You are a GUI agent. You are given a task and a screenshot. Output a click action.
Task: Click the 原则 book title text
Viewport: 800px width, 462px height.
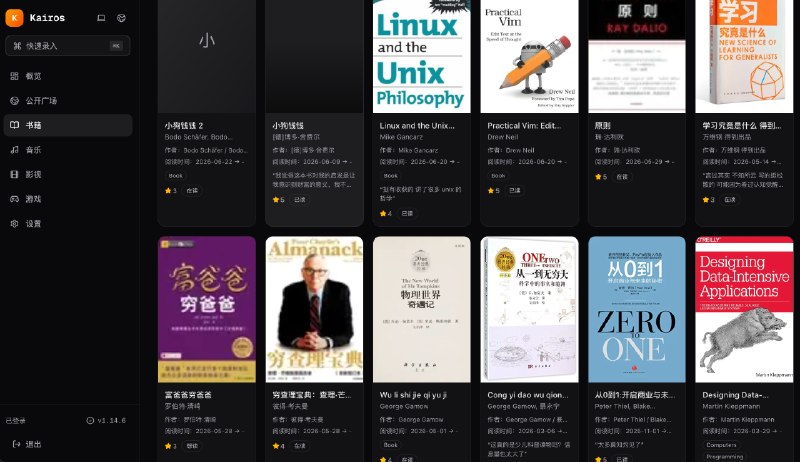tap(603, 125)
